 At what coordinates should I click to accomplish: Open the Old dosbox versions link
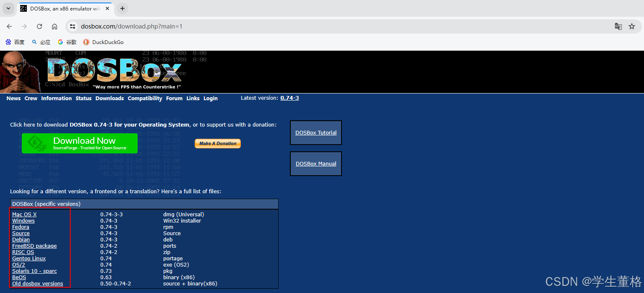(38, 283)
